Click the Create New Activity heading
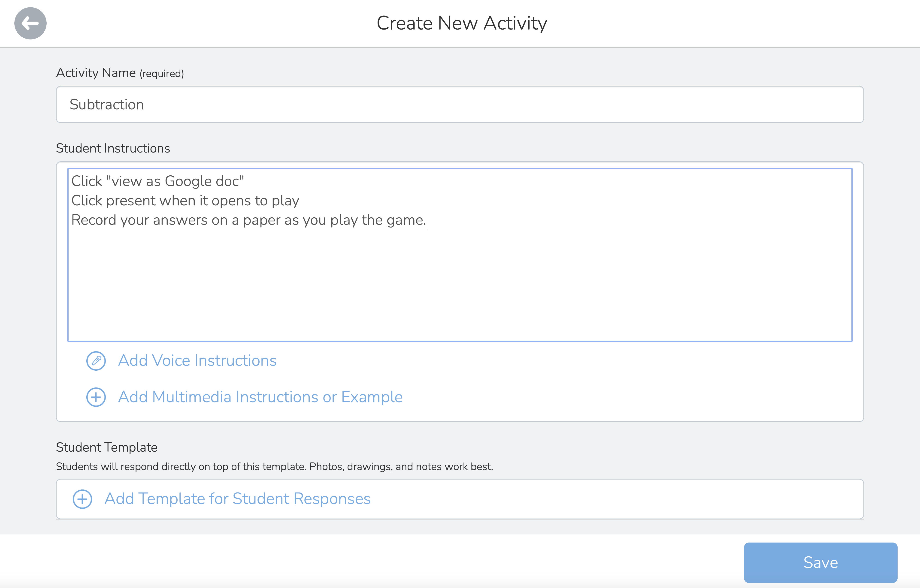The height and width of the screenshot is (588, 920). [x=462, y=23]
